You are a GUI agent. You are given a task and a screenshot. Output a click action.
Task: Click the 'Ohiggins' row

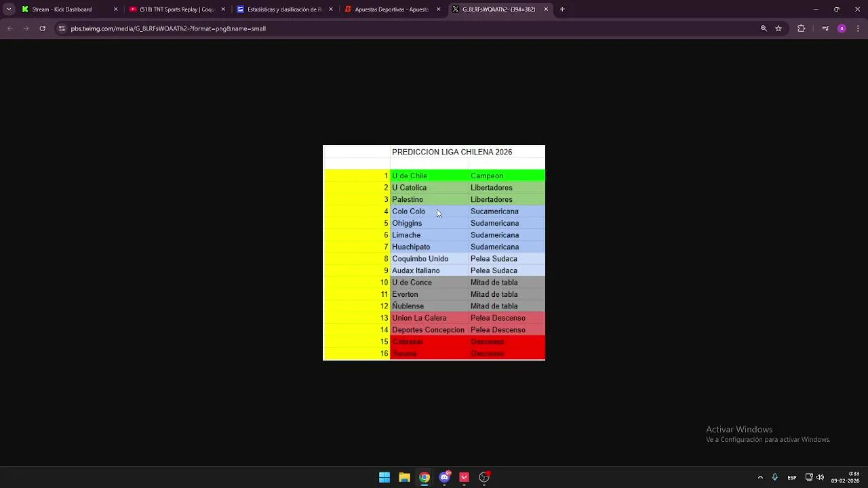tap(434, 223)
